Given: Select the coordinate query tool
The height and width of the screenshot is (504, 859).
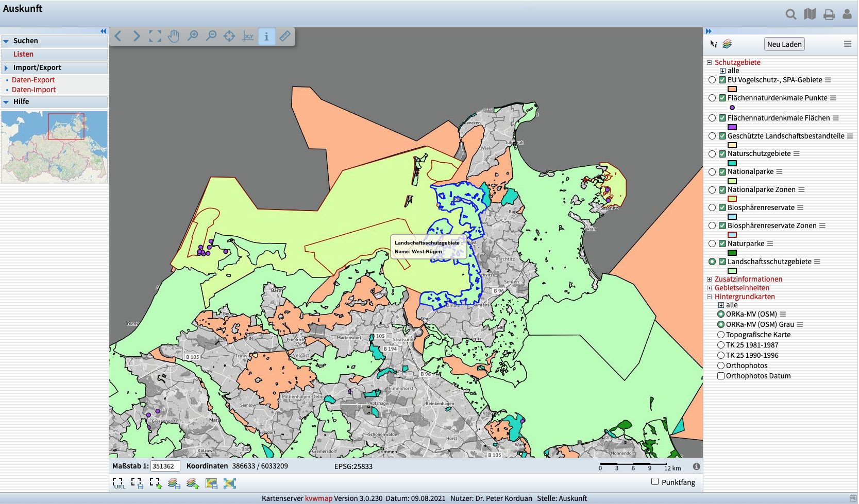Looking at the screenshot, I should coord(248,36).
